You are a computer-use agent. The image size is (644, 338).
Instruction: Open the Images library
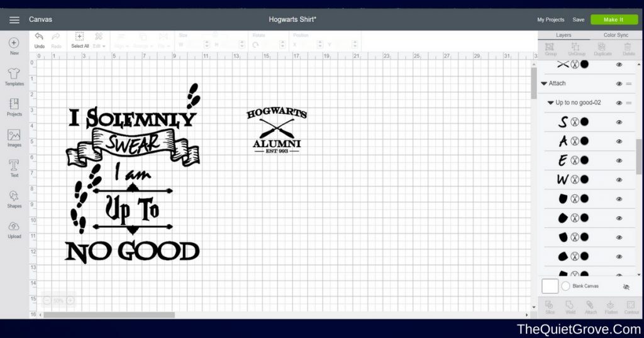coord(14,138)
